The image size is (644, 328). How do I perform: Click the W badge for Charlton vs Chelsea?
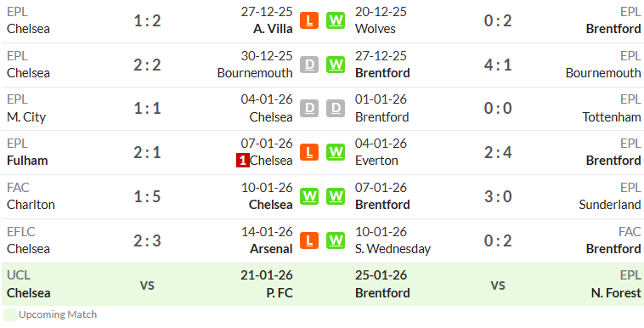tap(309, 196)
